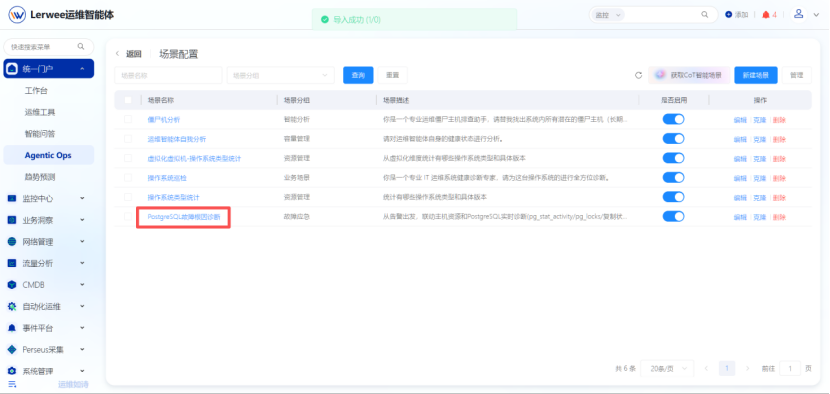The width and height of the screenshot is (830, 394).
Task: Refresh the scene list with reload icon
Action: click(x=638, y=76)
